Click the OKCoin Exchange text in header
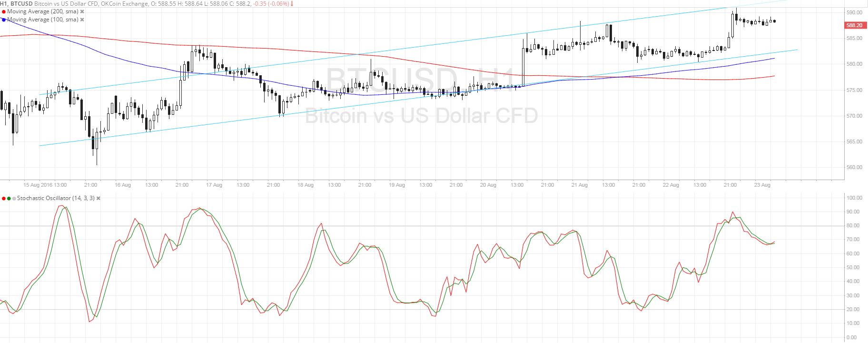This screenshot has width=868, height=343. 124,3
